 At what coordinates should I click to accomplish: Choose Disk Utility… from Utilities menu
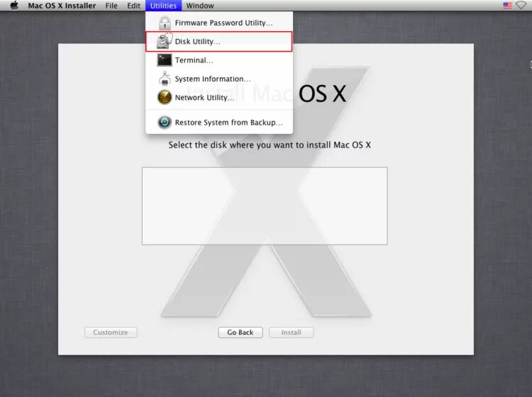tap(219, 41)
